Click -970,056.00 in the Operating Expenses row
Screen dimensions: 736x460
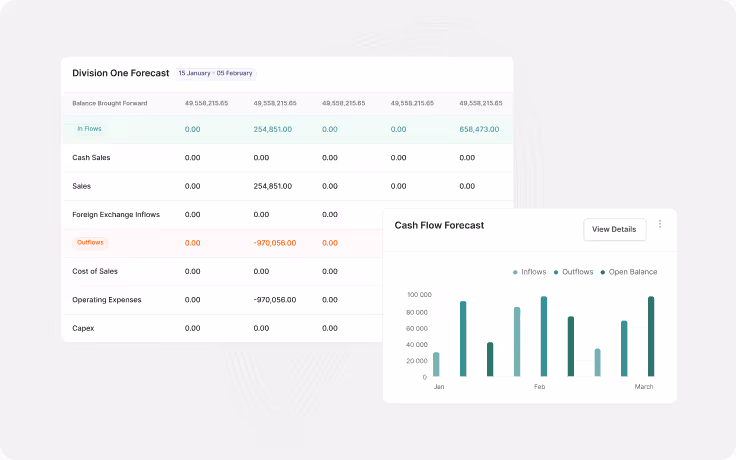(x=275, y=300)
